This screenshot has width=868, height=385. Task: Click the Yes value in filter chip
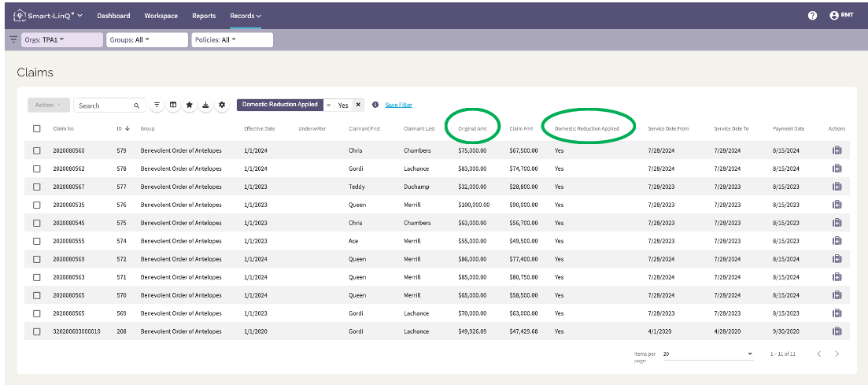(343, 106)
